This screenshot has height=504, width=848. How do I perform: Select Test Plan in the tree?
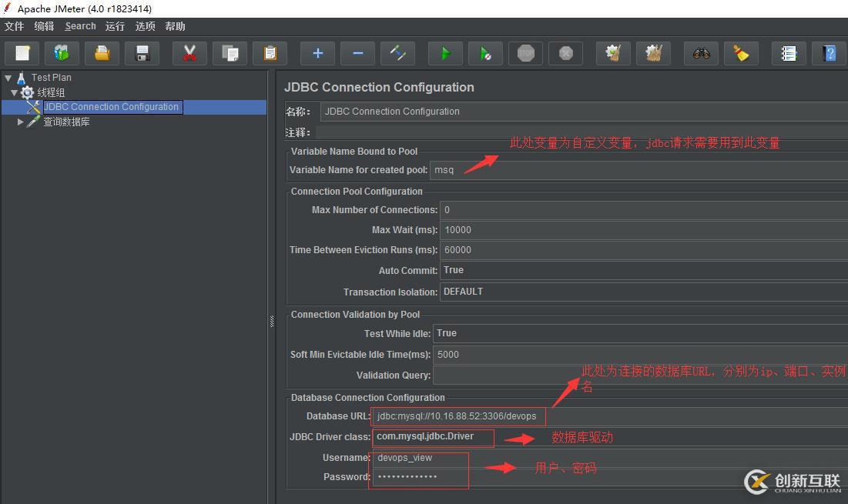pos(51,78)
